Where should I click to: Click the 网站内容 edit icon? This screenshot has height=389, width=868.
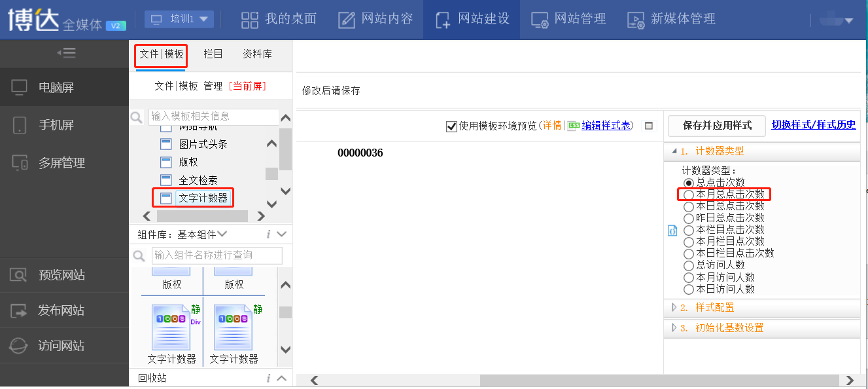point(347,20)
